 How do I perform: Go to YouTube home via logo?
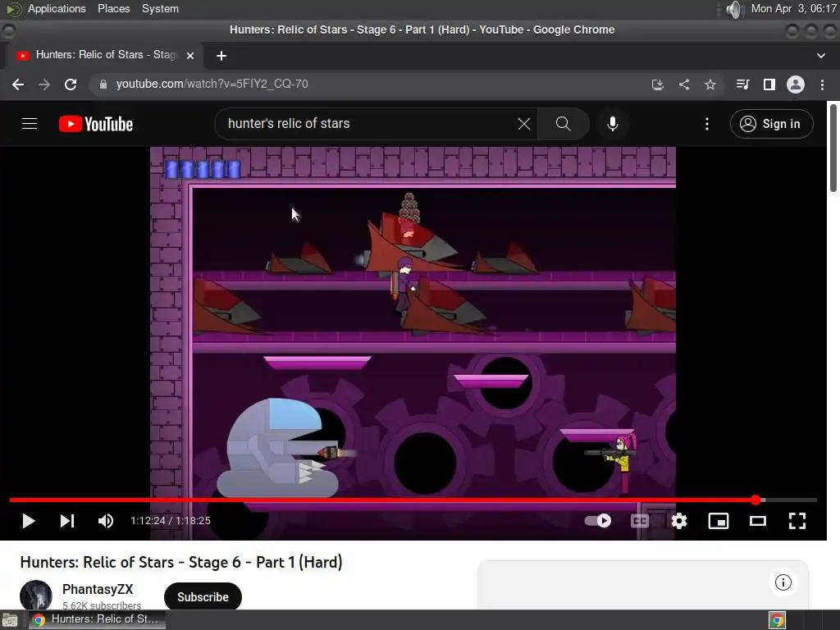pyautogui.click(x=96, y=124)
